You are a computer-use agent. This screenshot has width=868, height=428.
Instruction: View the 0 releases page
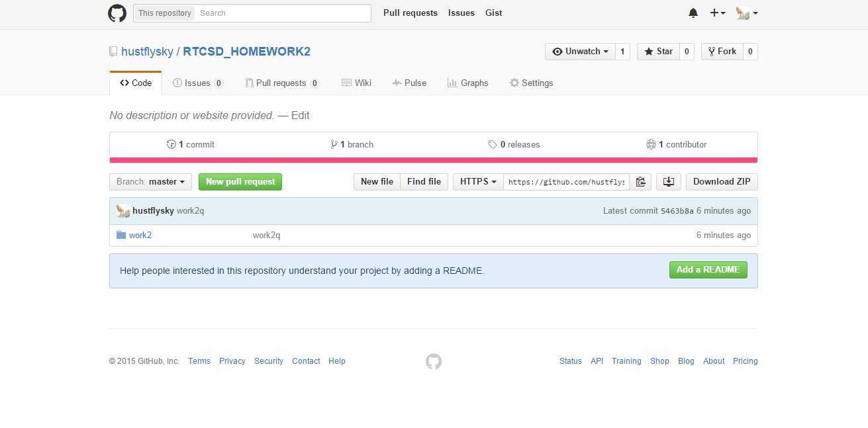514,144
